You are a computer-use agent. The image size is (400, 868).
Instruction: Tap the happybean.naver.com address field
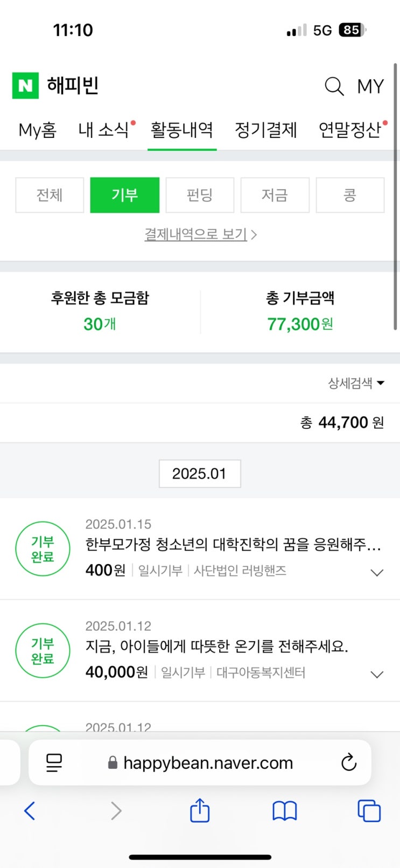click(208, 762)
